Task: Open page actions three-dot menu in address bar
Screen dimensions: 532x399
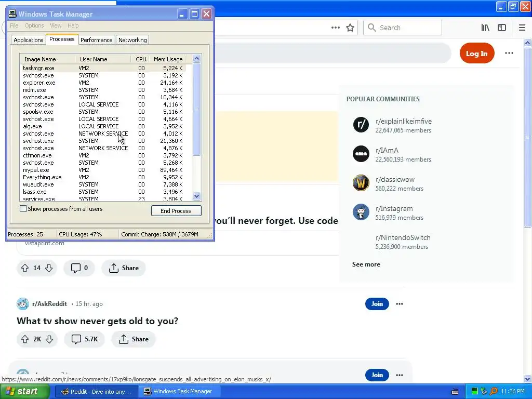Action: [x=336, y=28]
